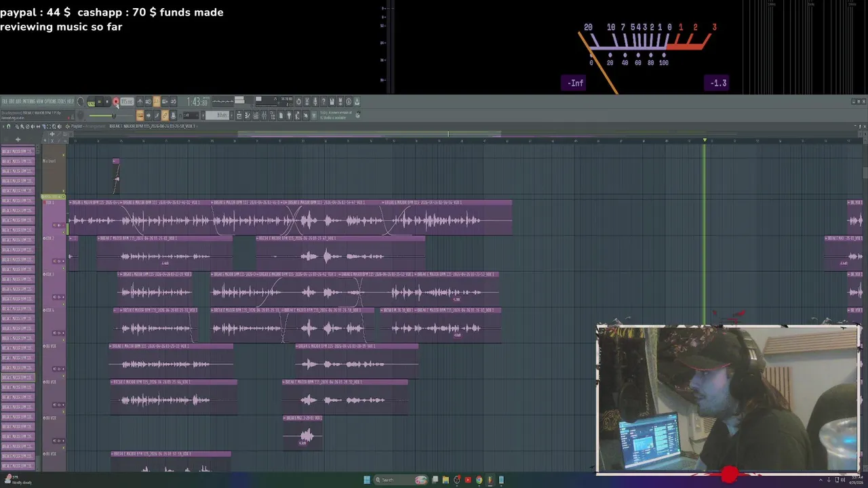Click the green playhead marker on the timeline
The width and height of the screenshot is (868, 488).
[x=705, y=140]
